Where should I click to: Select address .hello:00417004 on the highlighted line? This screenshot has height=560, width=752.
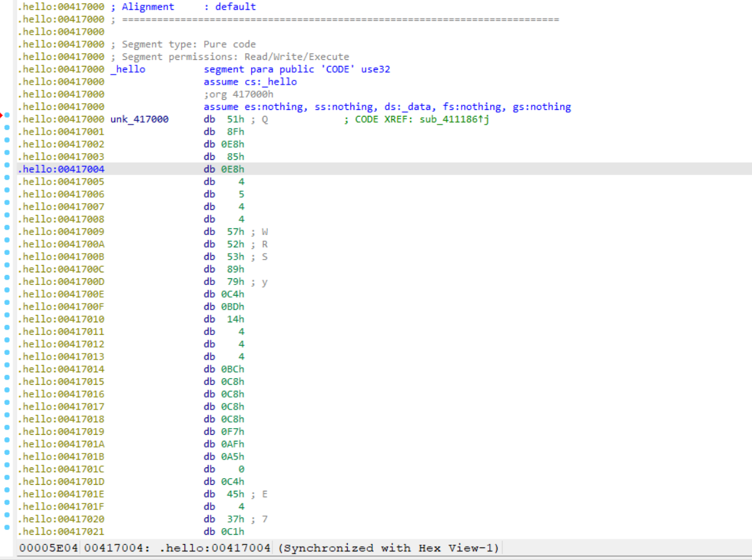[x=61, y=169]
